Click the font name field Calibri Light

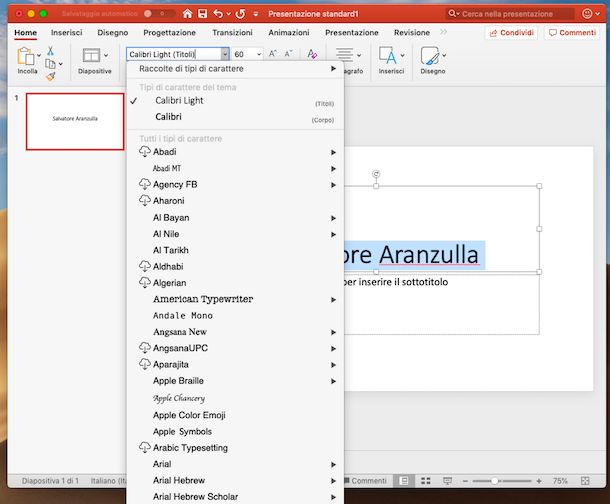pyautogui.click(x=174, y=54)
